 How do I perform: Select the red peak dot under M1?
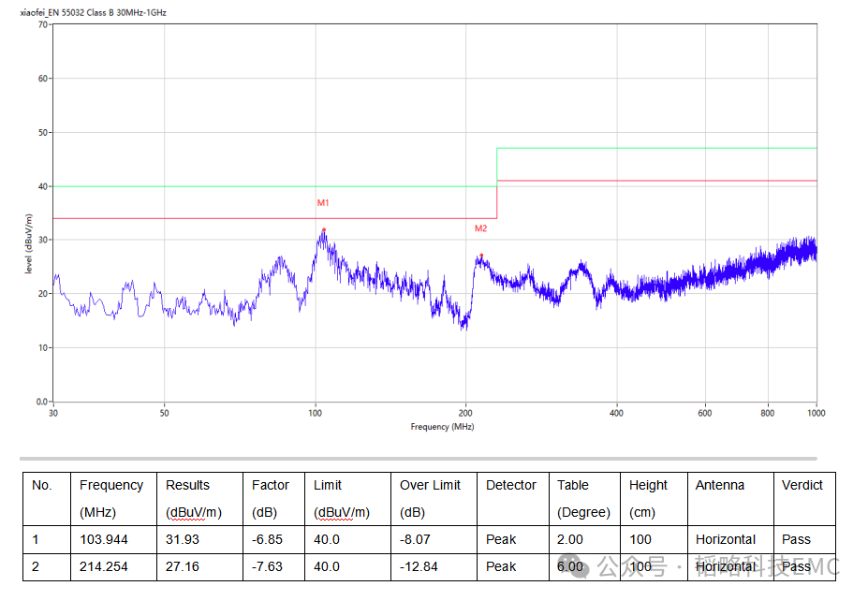click(324, 229)
